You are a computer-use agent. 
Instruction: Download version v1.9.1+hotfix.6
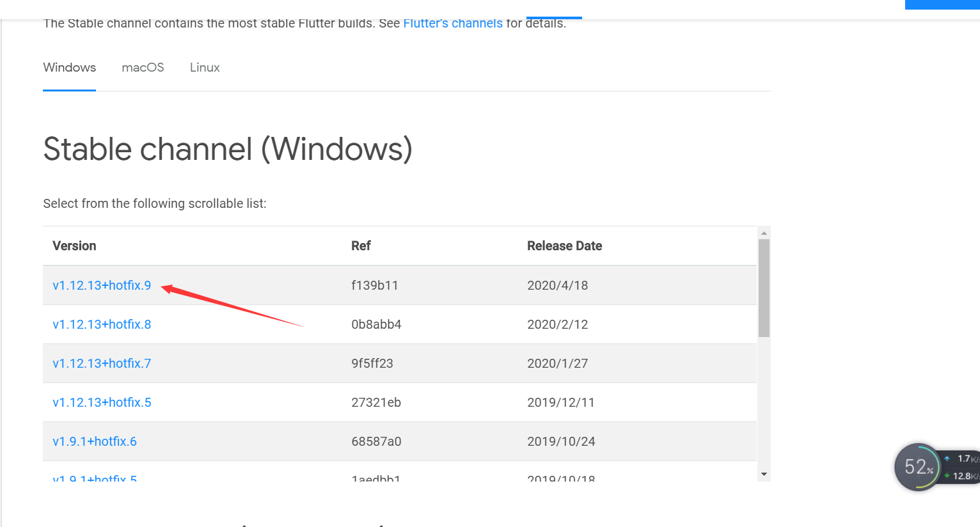click(x=95, y=441)
